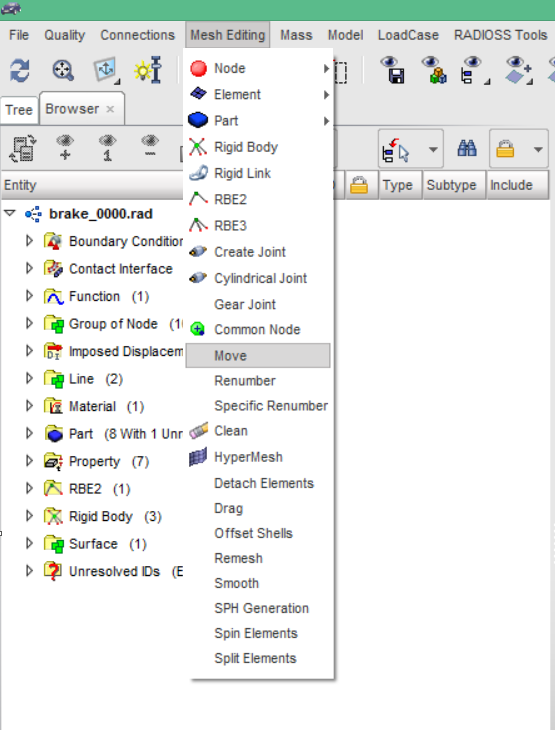Viewport: 555px width, 730px height.
Task: Select Clean menu entry
Action: click(259, 431)
